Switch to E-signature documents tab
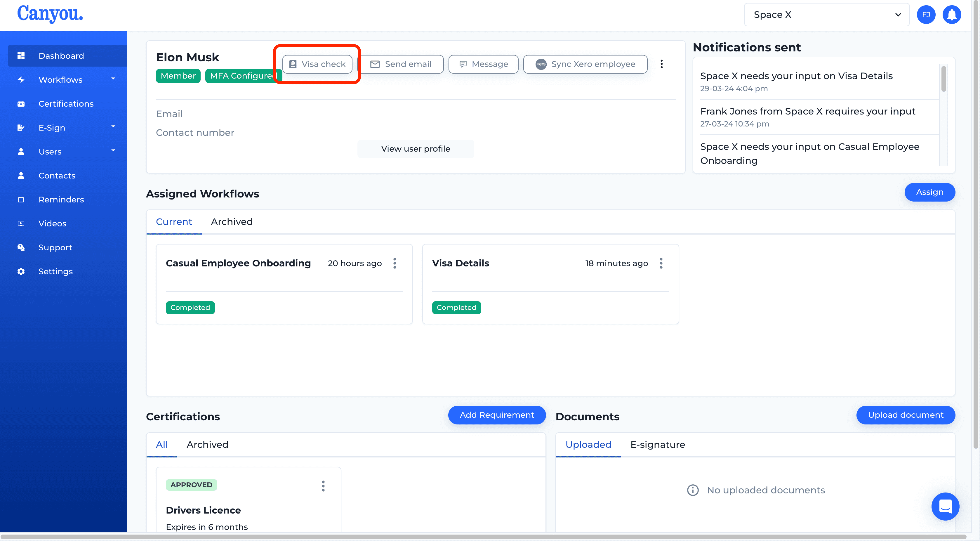Image resolution: width=980 pixels, height=541 pixels. click(x=657, y=445)
